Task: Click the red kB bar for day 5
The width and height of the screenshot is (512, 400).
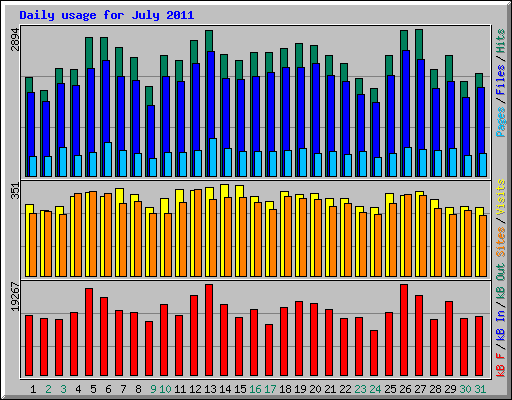Action: [89, 332]
